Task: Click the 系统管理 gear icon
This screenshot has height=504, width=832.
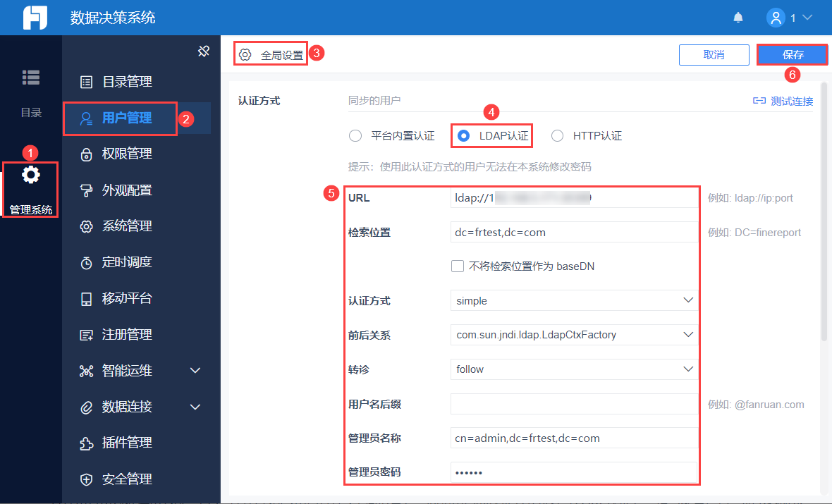Action: [86, 226]
